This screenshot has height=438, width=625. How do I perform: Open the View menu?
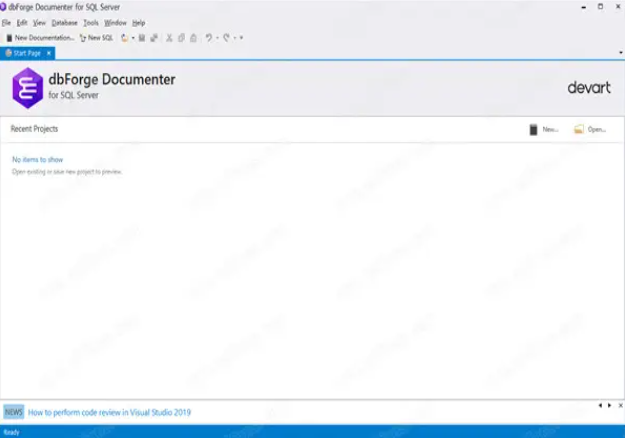click(x=39, y=23)
